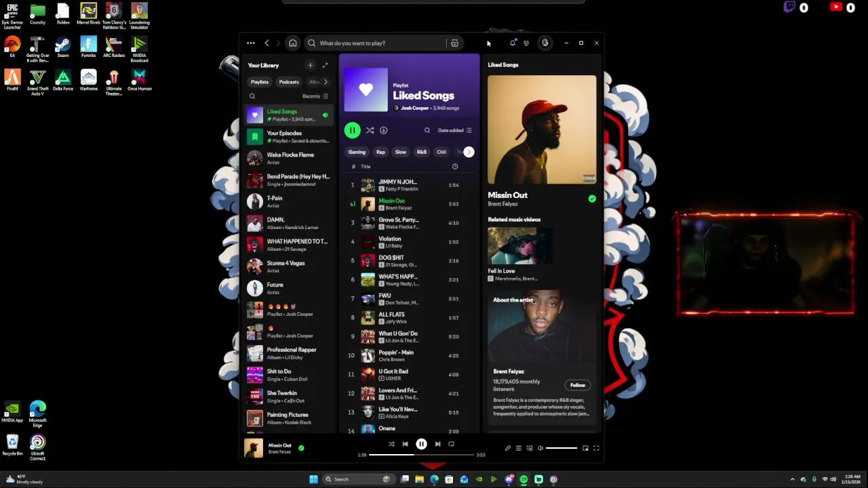
Task: Skip to previous track
Action: (x=406, y=445)
